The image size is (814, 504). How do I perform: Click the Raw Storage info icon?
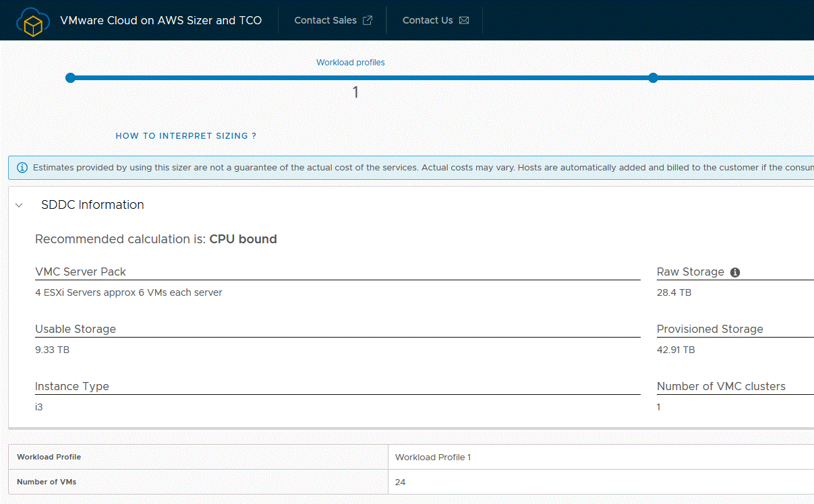click(735, 272)
